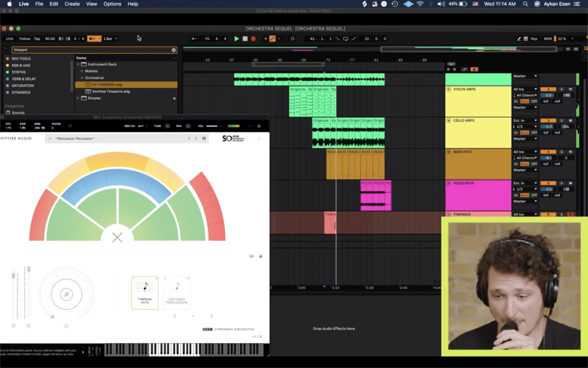588x368 pixels.
Task: Expand the Orchestral folder
Action: (x=82, y=78)
